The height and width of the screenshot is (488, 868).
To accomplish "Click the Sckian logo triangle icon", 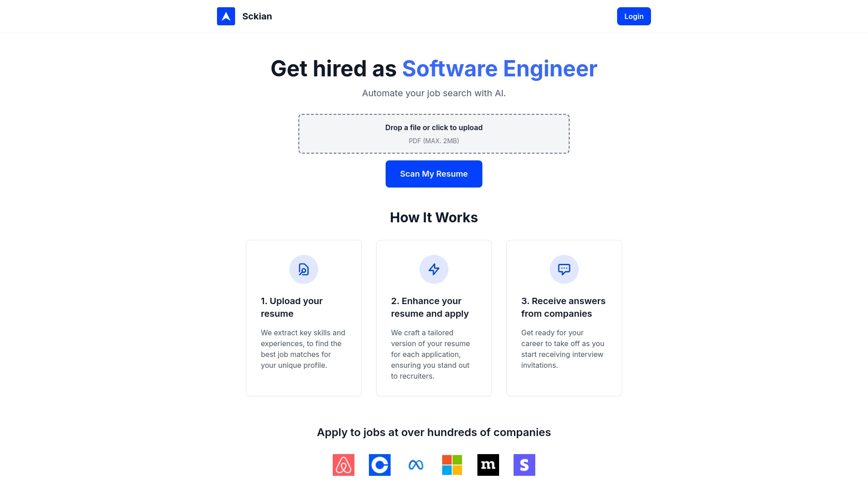I will click(x=226, y=16).
